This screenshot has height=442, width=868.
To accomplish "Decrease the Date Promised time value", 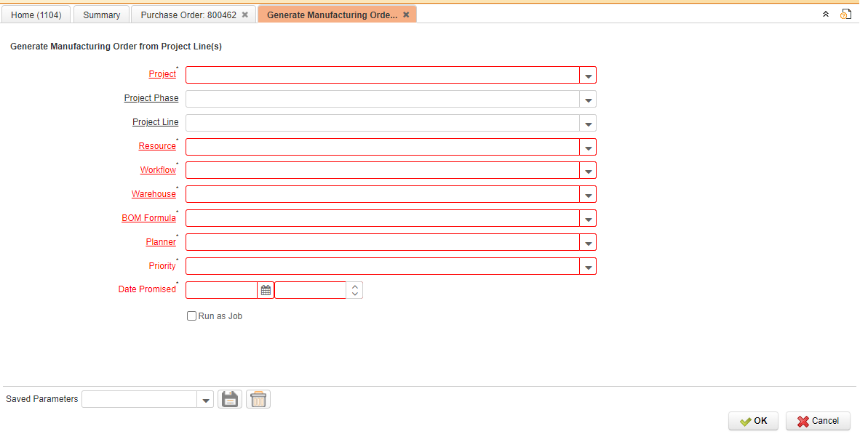I will [x=355, y=294].
